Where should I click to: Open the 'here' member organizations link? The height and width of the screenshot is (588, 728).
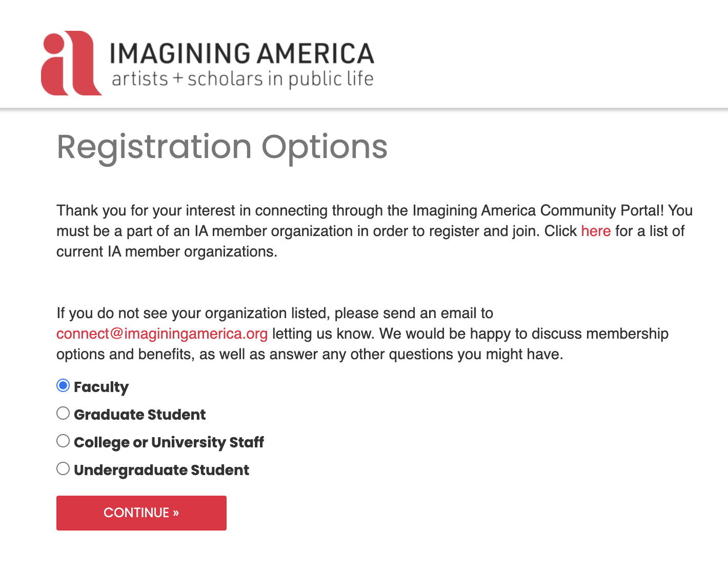click(x=596, y=231)
